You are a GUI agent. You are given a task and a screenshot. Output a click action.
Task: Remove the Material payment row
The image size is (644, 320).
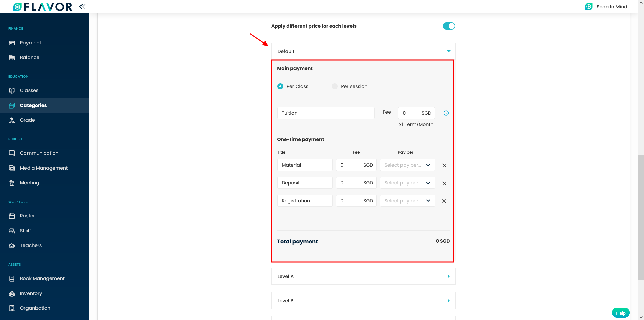tap(444, 165)
